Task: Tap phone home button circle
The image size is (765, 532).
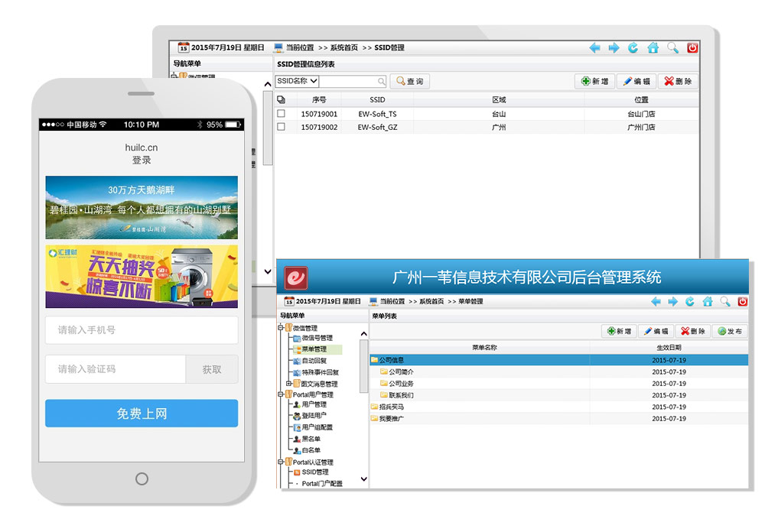Action: click(x=142, y=478)
